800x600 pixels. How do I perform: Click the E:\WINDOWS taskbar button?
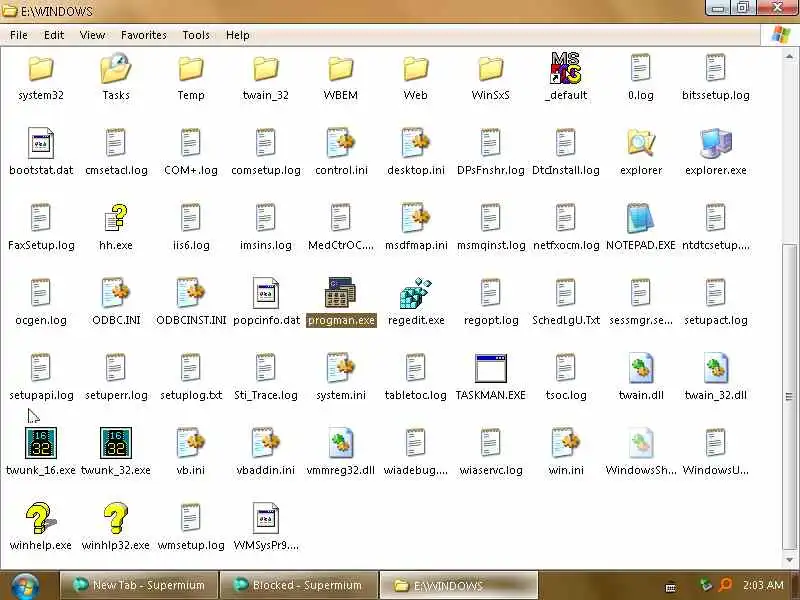[x=458, y=585]
